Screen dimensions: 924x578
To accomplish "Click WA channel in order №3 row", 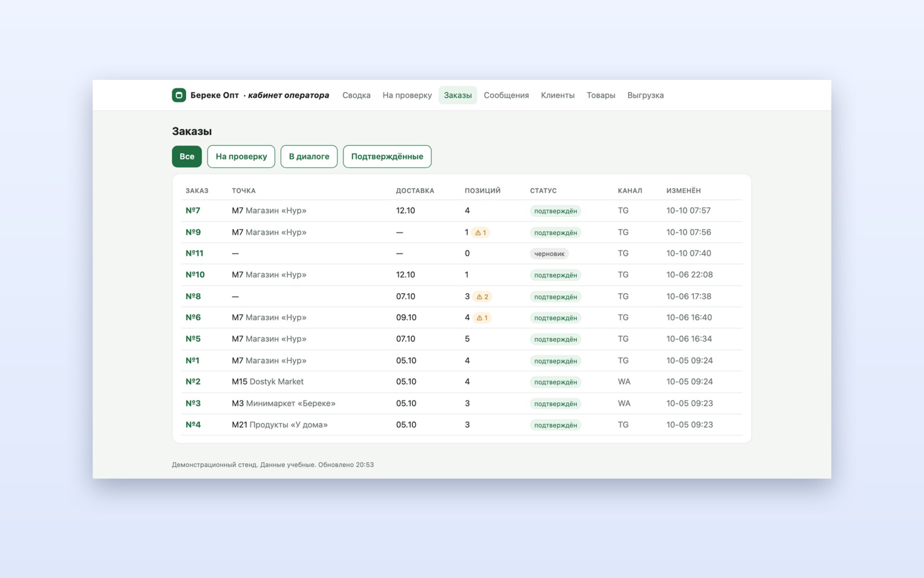I will (624, 403).
